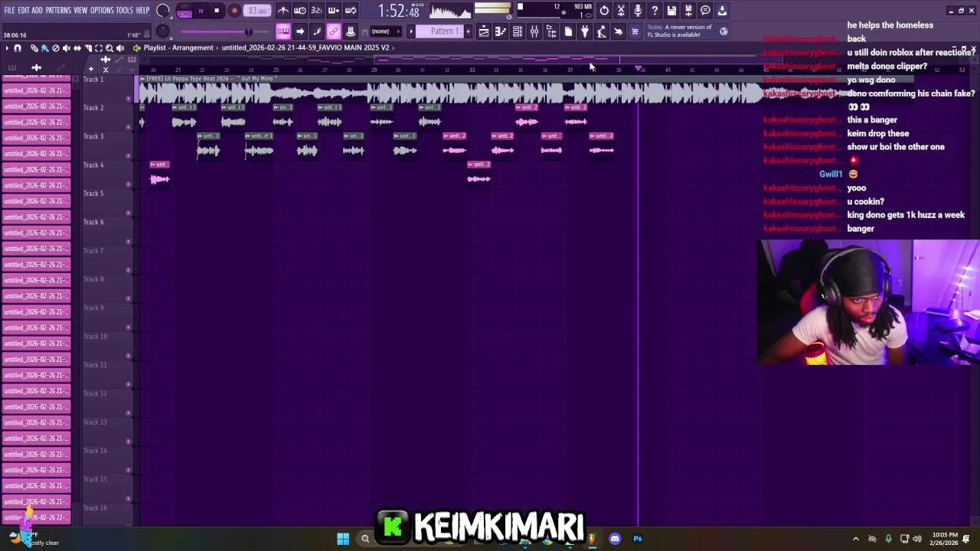The image size is (980, 551).
Task: Open the PATTERNS menu
Action: (x=58, y=10)
